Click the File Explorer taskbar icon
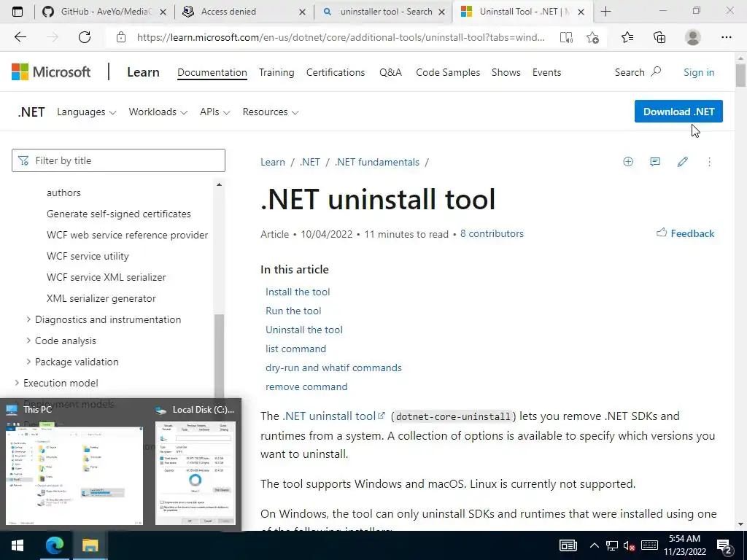Screen dimensions: 747x560 point(90,545)
